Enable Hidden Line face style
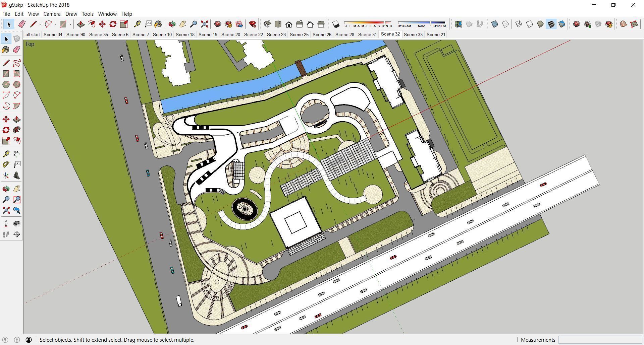The width and height of the screenshot is (644, 345). coord(530,24)
